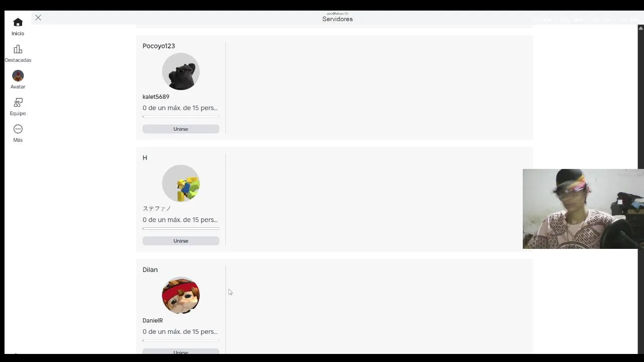Join the Pocoyo123 server with Unirse
This screenshot has height=362, width=644.
181,129
